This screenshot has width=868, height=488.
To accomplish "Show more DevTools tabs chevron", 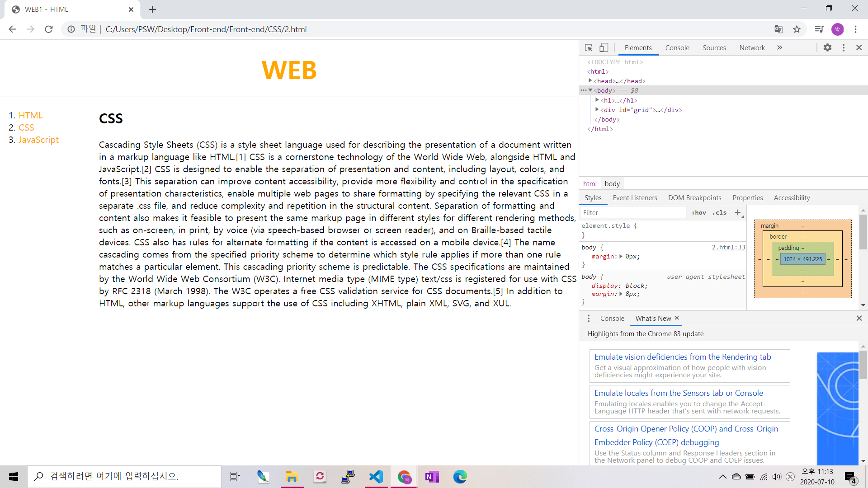I will 779,47.
